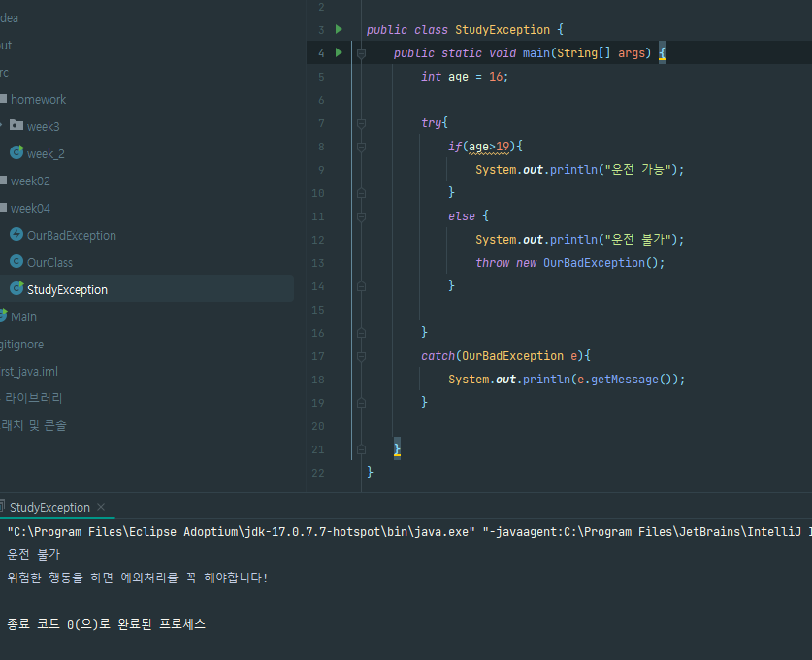Collapse the catch block fold on line 17

point(362,356)
